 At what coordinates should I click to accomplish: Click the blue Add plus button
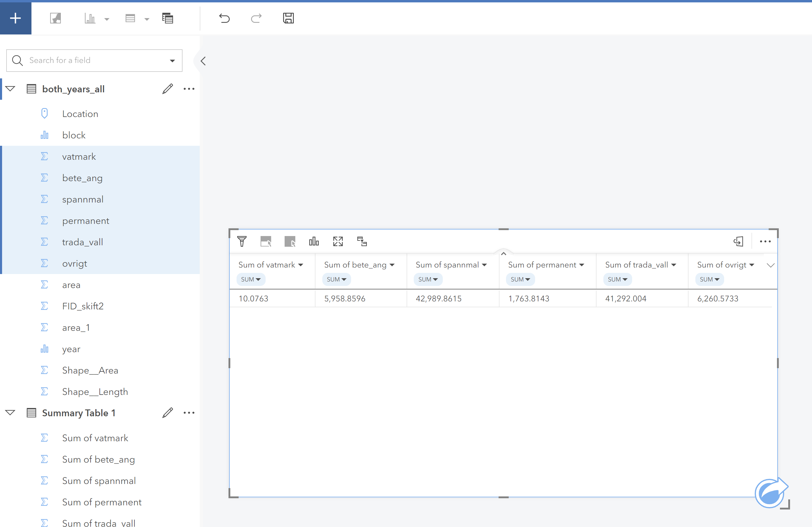[x=15, y=18]
